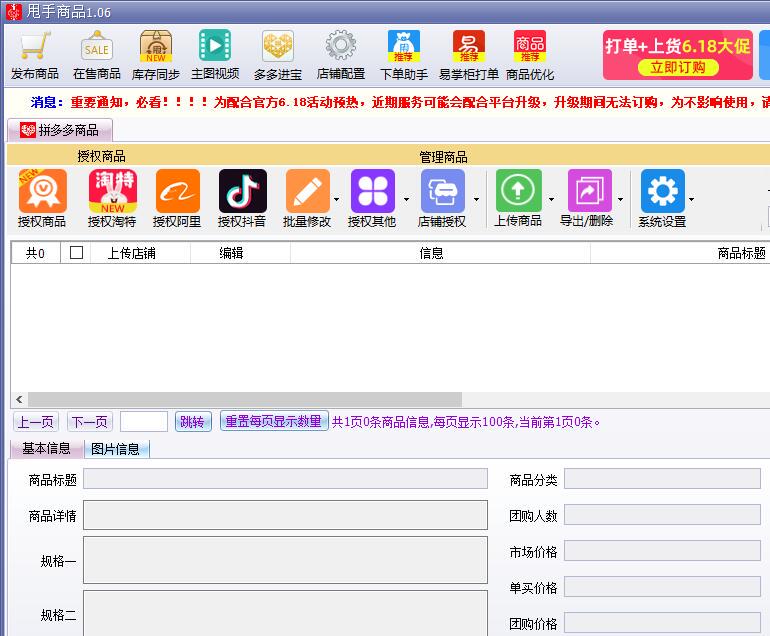Click 店铺授权 store icon

click(442, 191)
